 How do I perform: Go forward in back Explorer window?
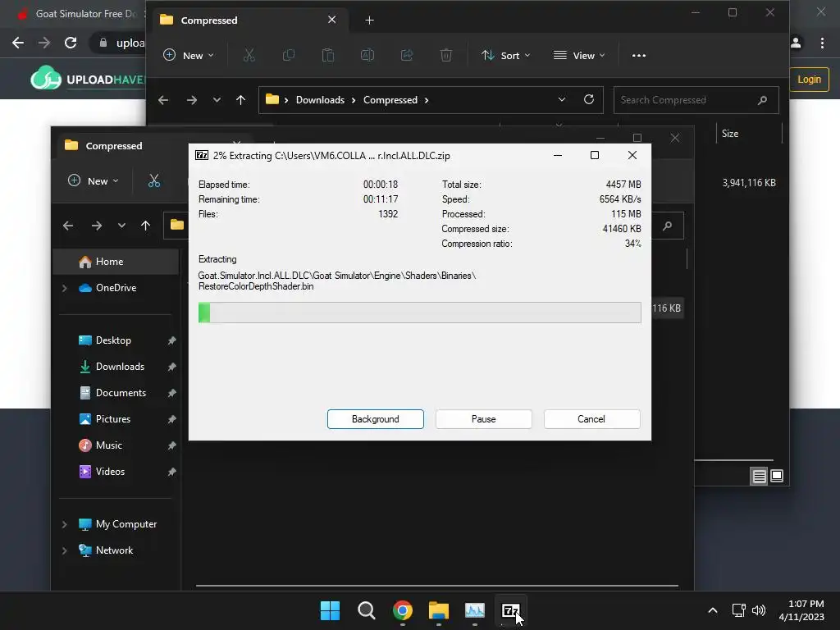click(x=191, y=100)
